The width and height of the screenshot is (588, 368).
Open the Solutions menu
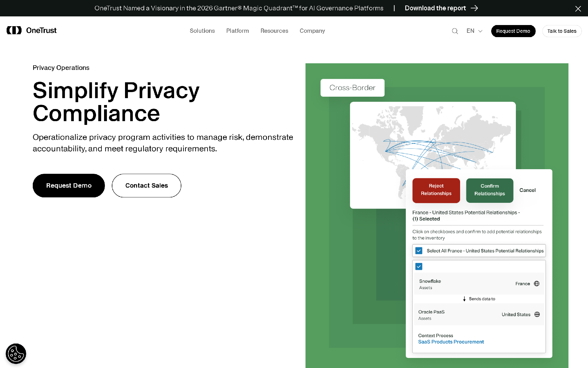202,31
